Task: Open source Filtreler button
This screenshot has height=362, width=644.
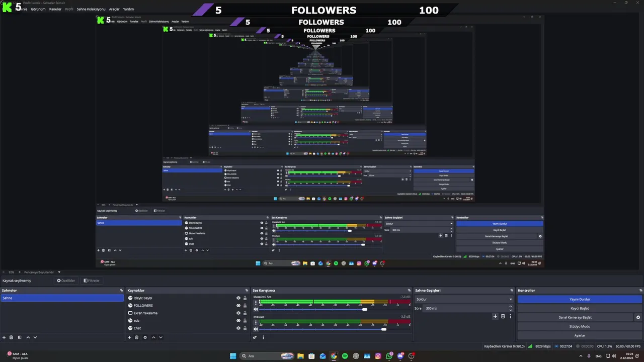Action: [92, 281]
